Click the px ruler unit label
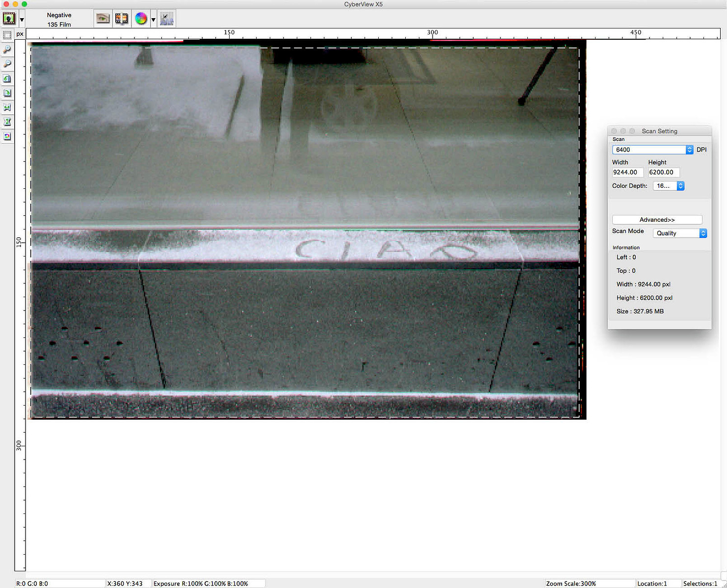This screenshot has width=727, height=588. click(20, 34)
